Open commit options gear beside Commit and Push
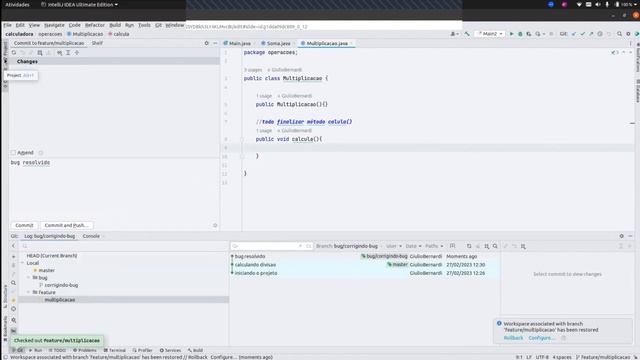The height and width of the screenshot is (360, 640). coord(215,225)
